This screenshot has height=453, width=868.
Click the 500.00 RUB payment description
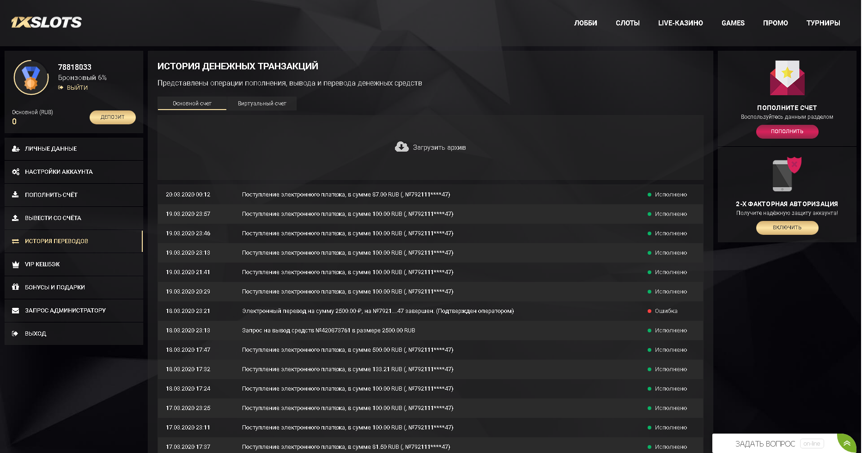tap(348, 350)
